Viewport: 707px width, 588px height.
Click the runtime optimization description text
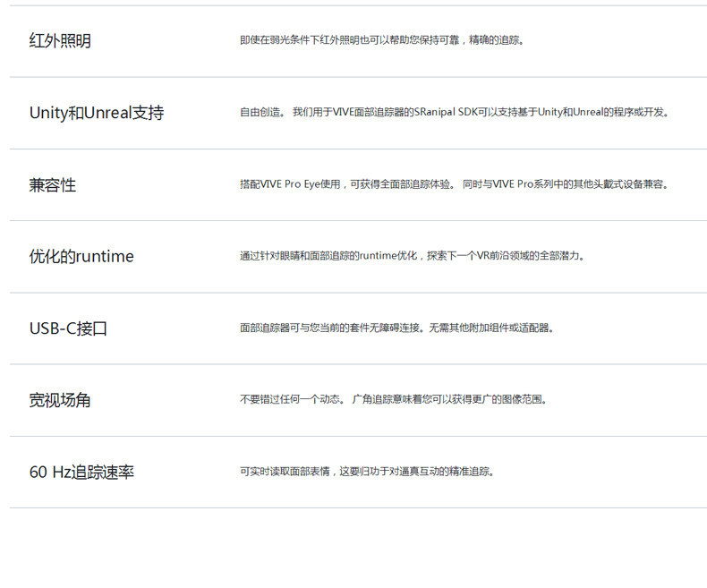click(x=413, y=256)
